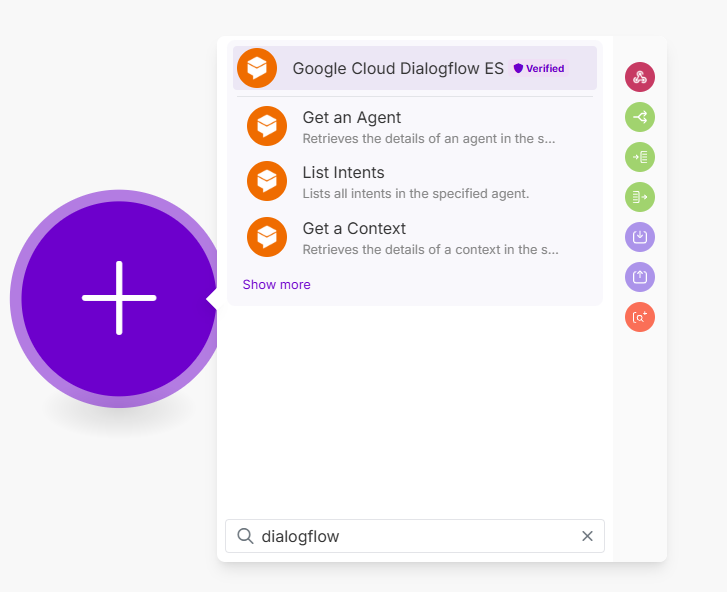Open Google Cloud Dialogflow ES app header
Viewport: 727px width, 592px height.
pyautogui.click(x=415, y=68)
